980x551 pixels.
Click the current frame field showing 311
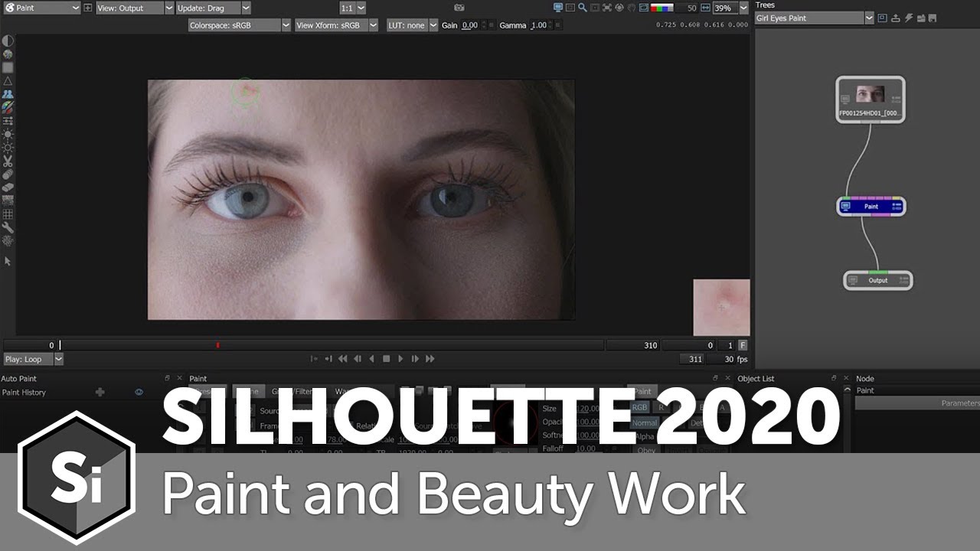[692, 359]
